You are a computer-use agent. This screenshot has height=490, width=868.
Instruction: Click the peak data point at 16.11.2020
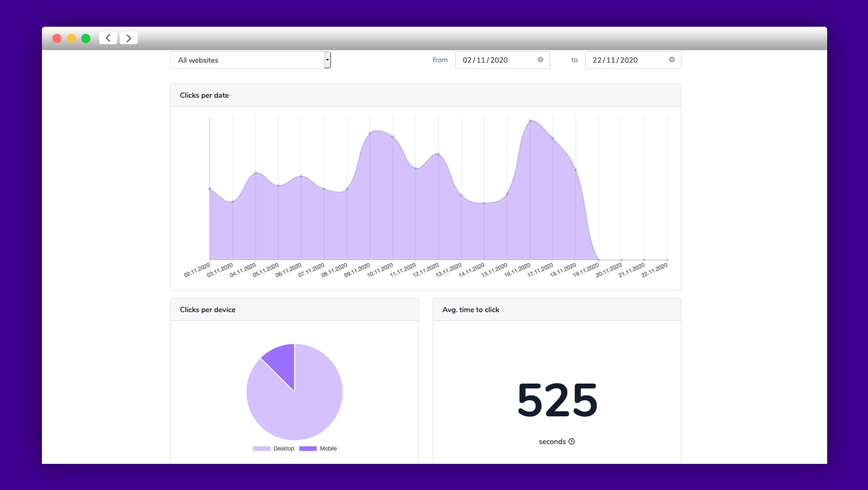pos(530,120)
